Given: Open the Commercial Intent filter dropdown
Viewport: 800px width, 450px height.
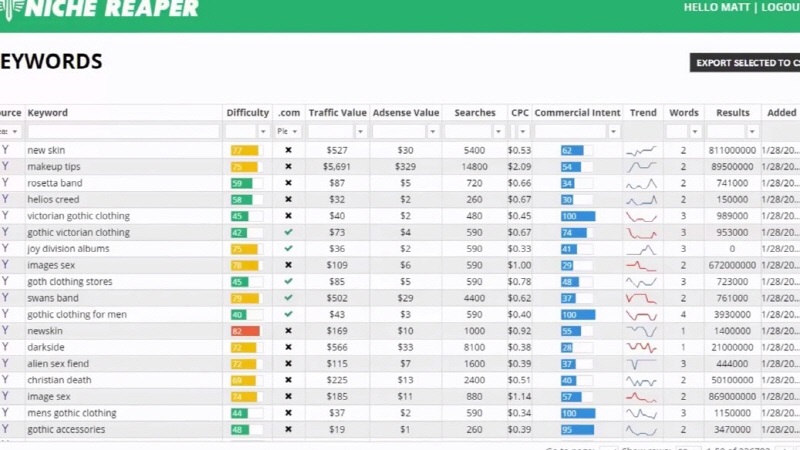Looking at the screenshot, I should (614, 132).
